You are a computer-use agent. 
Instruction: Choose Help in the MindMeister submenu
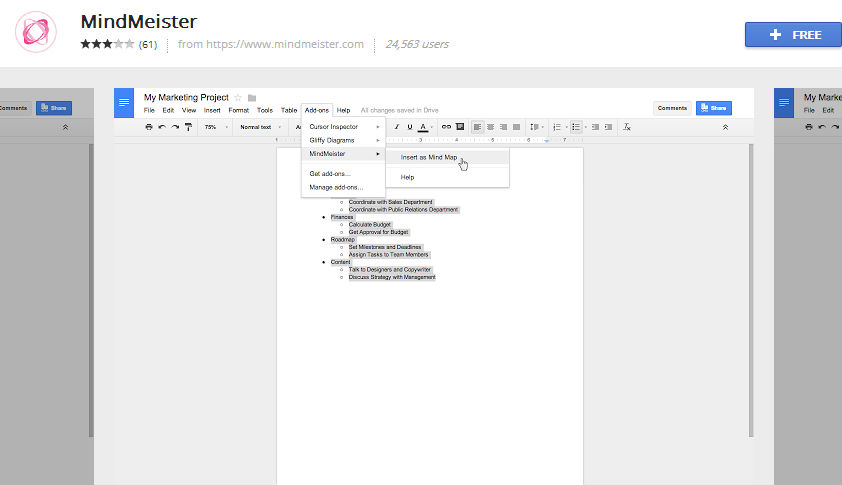(447, 177)
